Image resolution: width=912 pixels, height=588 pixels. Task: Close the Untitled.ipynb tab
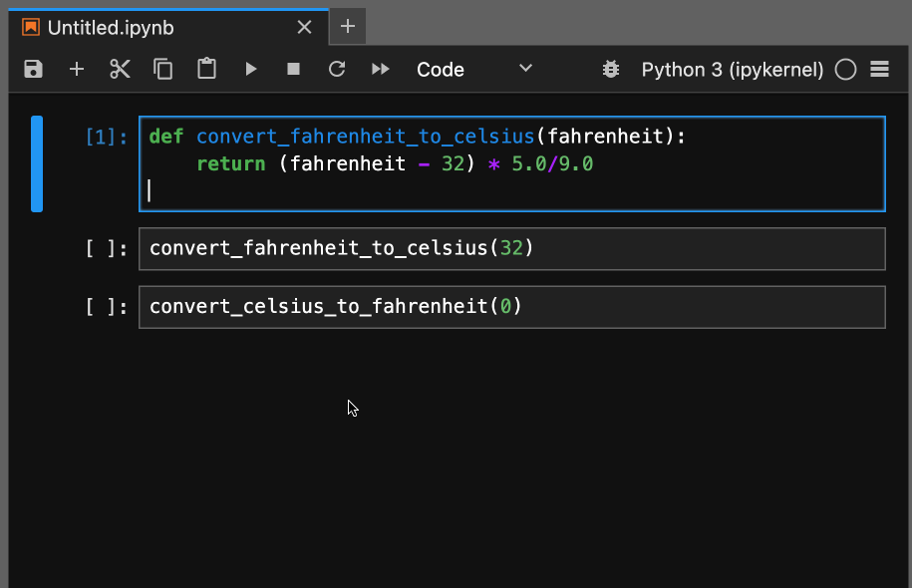point(304,27)
